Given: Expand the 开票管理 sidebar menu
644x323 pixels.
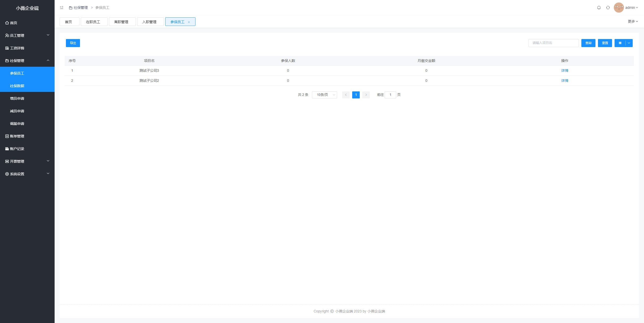Looking at the screenshot, I should pyautogui.click(x=27, y=161).
